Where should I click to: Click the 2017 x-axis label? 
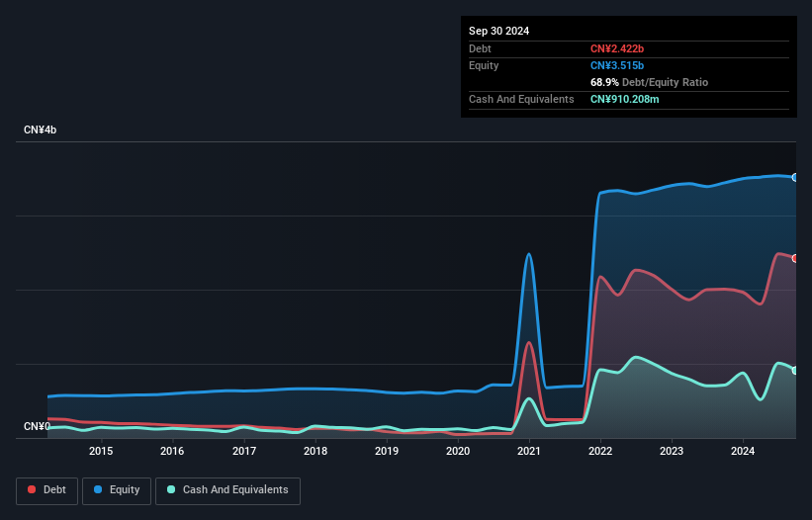[x=244, y=451]
